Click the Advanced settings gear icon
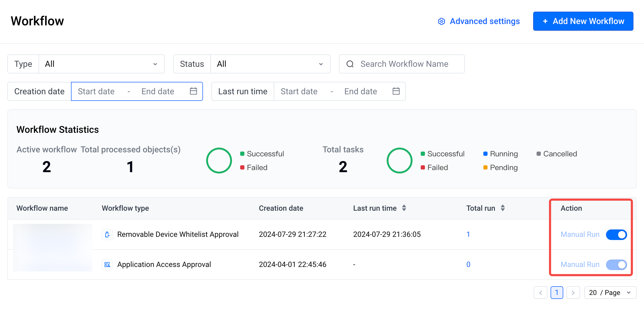This screenshot has width=644, height=329. pyautogui.click(x=442, y=21)
